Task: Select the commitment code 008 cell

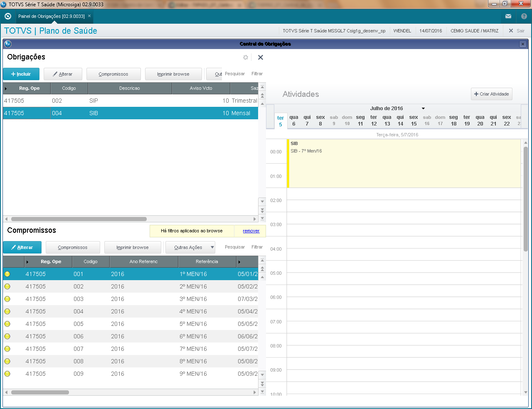Action: click(x=79, y=361)
